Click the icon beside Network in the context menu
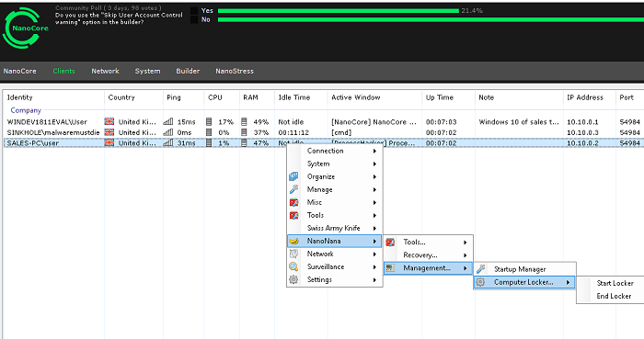The image size is (644, 339). pyautogui.click(x=293, y=254)
